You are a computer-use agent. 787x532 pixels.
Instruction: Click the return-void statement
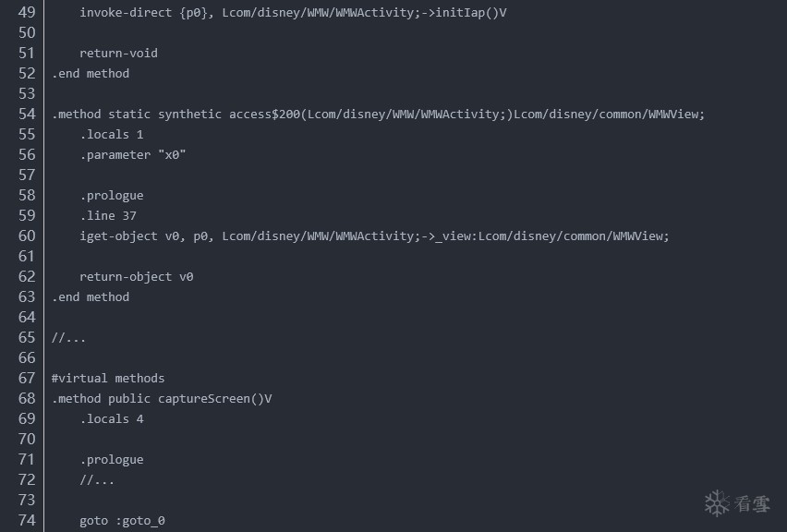tap(118, 54)
